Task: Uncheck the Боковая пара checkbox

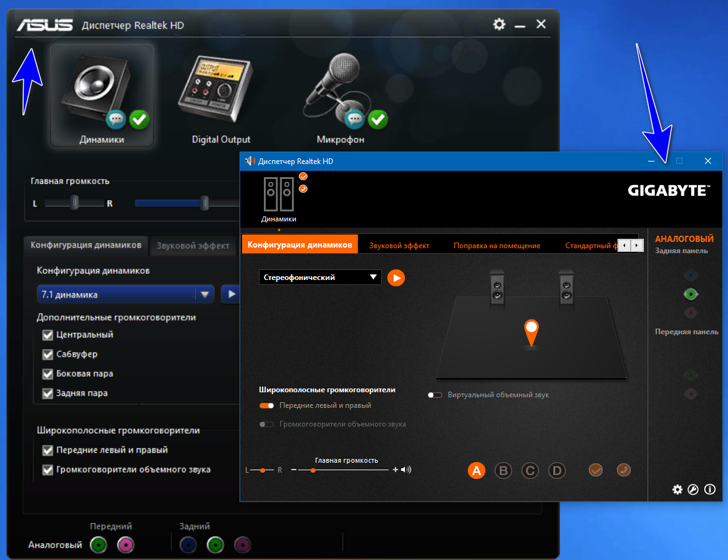Action: (x=47, y=374)
